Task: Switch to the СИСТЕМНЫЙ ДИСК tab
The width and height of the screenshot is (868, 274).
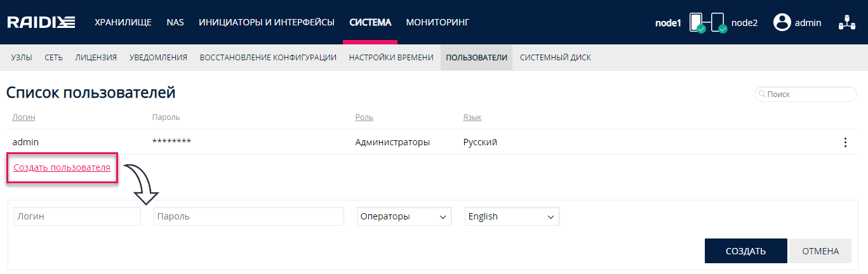Action: pyautogui.click(x=556, y=57)
